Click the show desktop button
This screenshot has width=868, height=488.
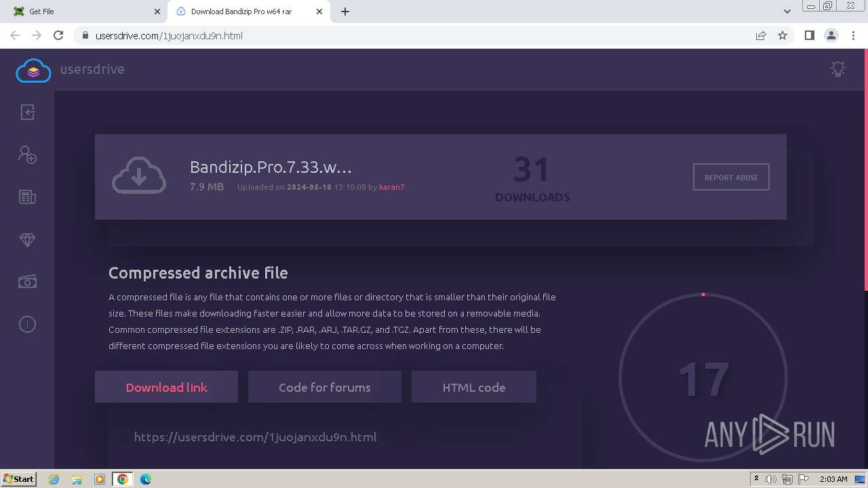click(860, 479)
